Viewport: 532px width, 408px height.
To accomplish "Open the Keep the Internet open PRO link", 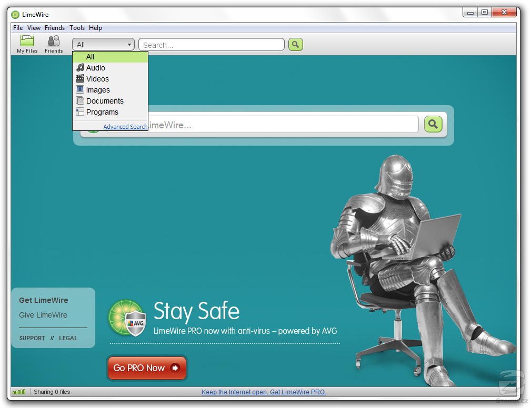I will click(264, 392).
